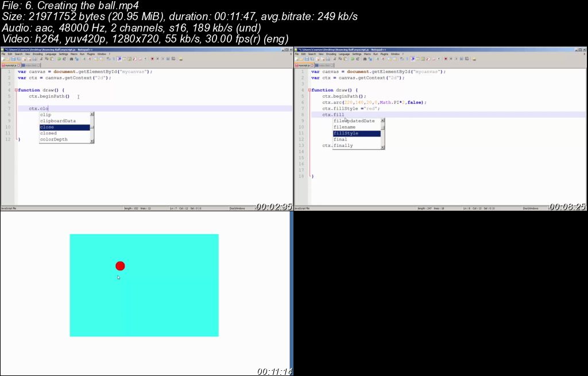Screen dimensions: 588x376
Task: Click the red ball on the canvas
Action: tap(120, 266)
